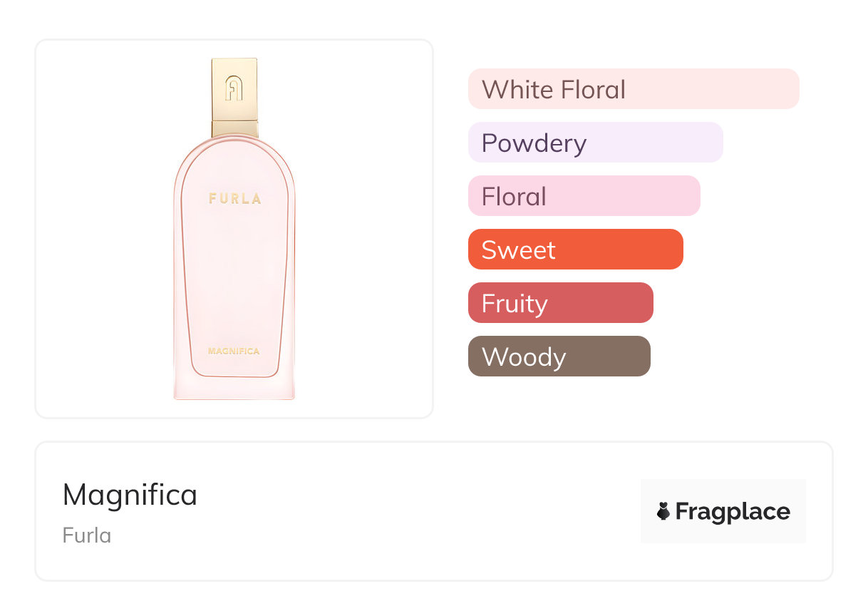Click the "White Floral" text label

click(554, 90)
